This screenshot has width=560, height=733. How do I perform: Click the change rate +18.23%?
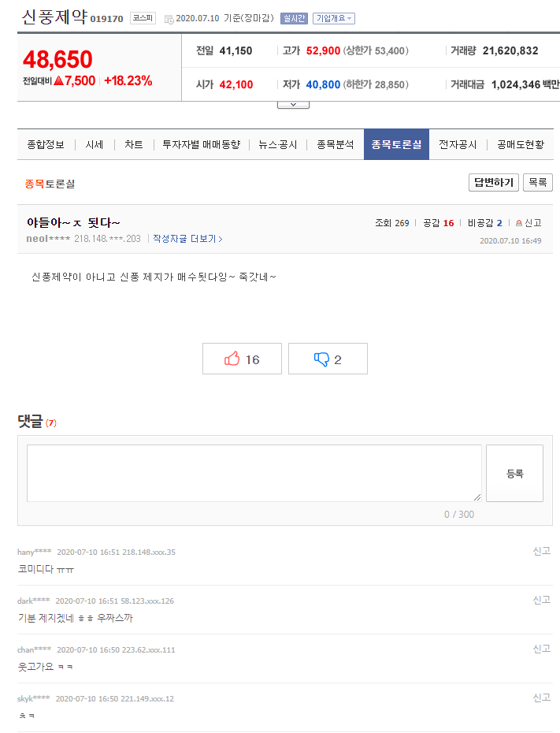click(128, 81)
